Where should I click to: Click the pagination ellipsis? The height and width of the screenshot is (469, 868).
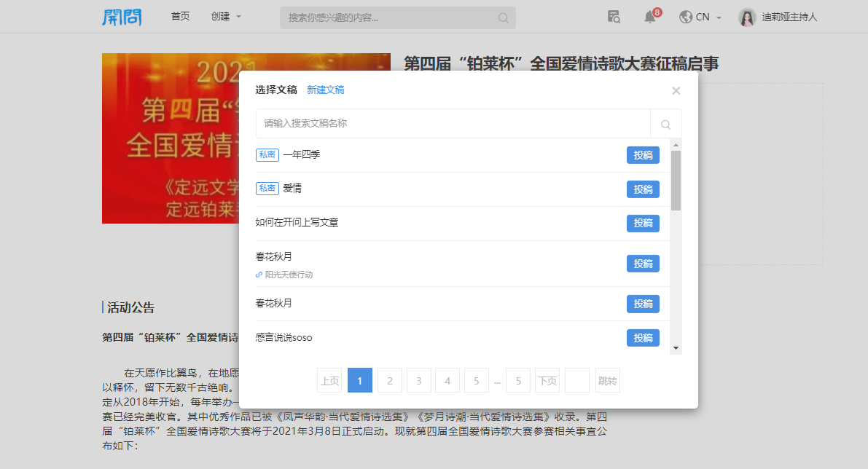point(498,382)
